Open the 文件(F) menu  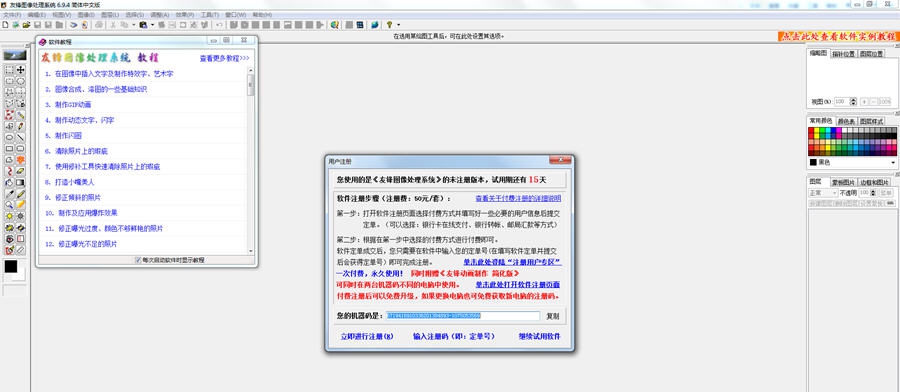[x=12, y=14]
